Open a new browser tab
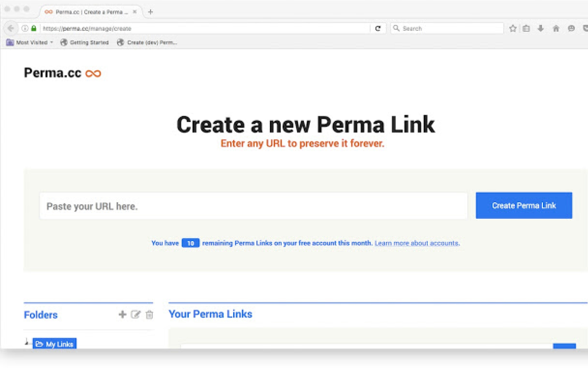 coord(150,12)
